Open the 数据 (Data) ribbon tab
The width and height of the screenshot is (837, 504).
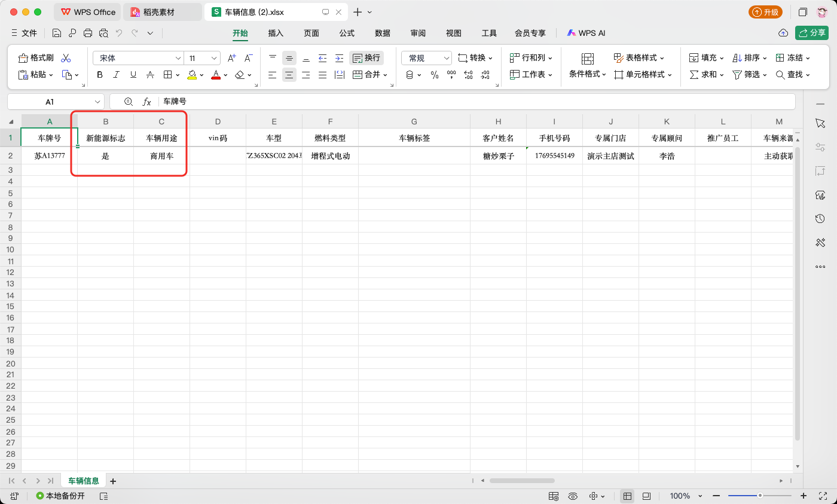click(x=383, y=33)
